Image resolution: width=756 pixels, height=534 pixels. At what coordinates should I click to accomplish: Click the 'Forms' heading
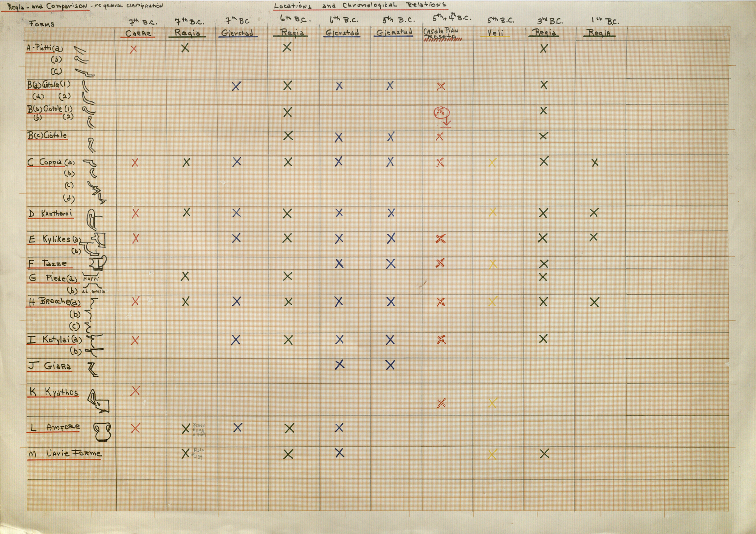(42, 24)
